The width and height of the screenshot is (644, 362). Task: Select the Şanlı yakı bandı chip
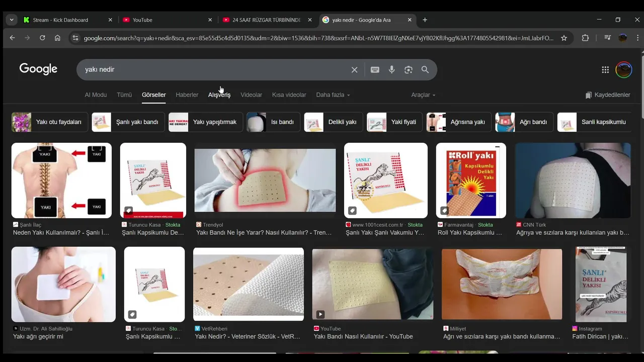128,122
